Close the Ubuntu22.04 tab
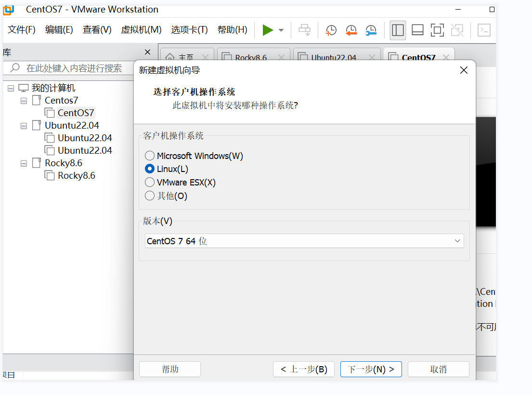This screenshot has width=532, height=395. coord(372,57)
